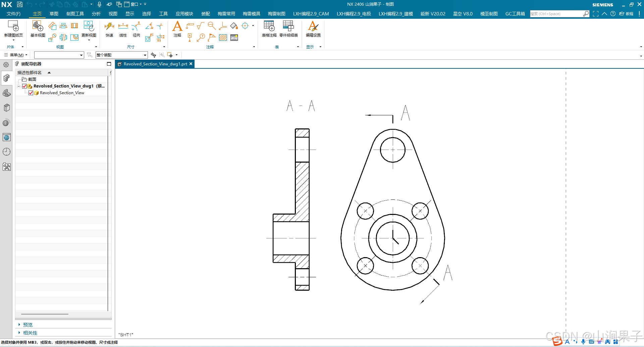Select the Area Fill paint bucket icon
The height and width of the screenshot is (347, 644).
pos(234,26)
